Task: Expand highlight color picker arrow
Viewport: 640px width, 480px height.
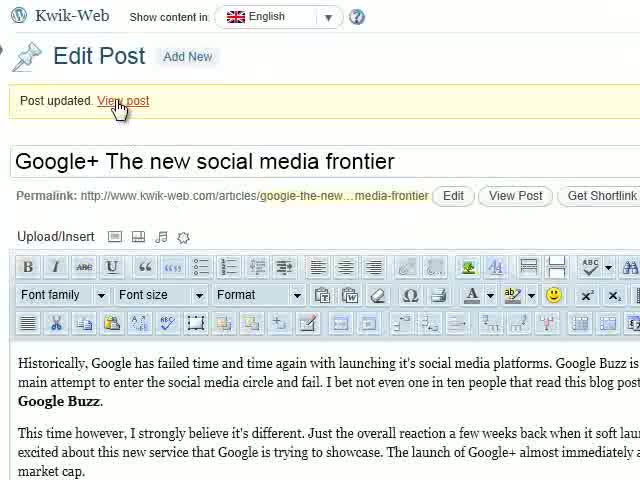Action: click(531, 296)
